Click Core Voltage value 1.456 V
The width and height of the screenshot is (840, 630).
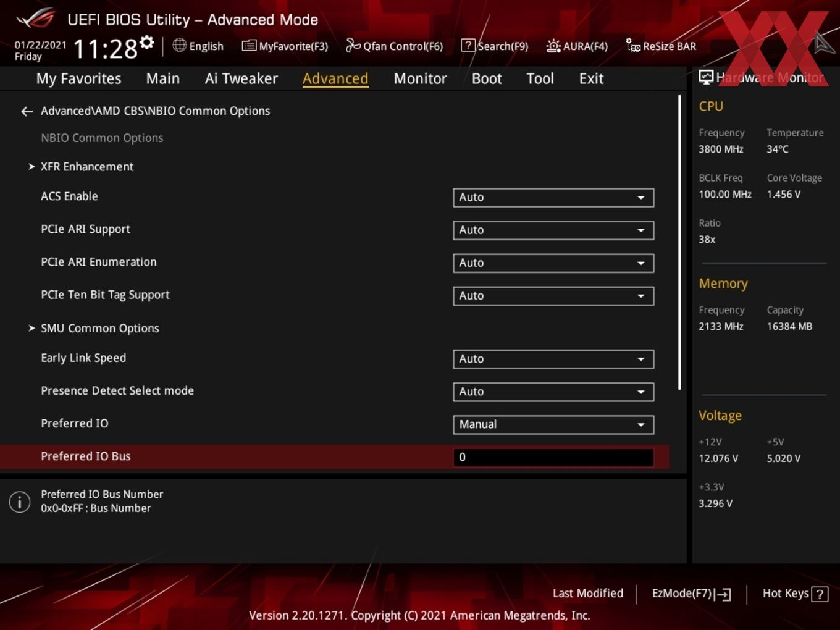[783, 194]
